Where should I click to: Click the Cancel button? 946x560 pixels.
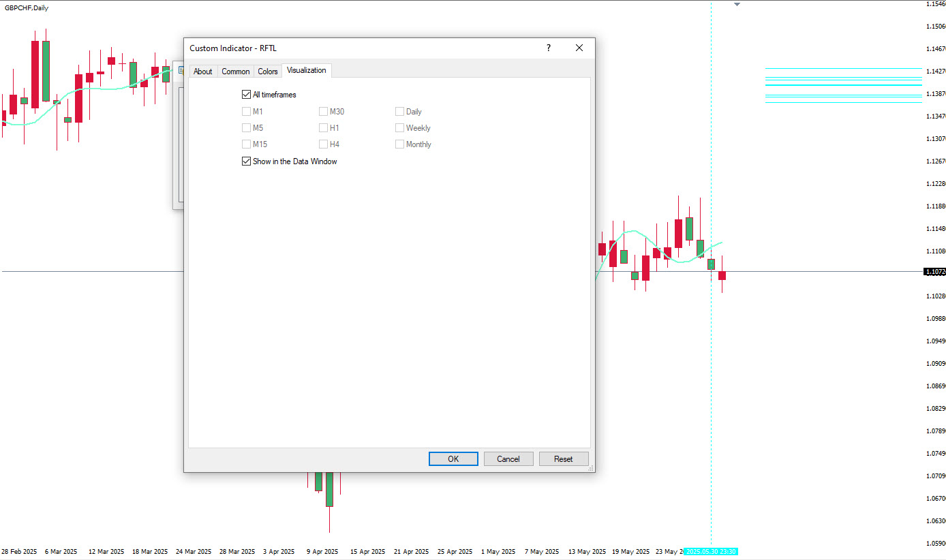[x=508, y=459]
